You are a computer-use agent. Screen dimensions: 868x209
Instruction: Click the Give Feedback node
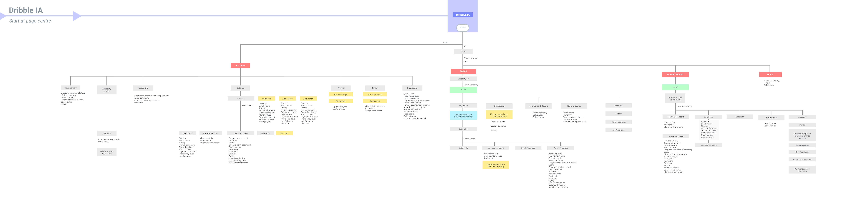(802, 152)
